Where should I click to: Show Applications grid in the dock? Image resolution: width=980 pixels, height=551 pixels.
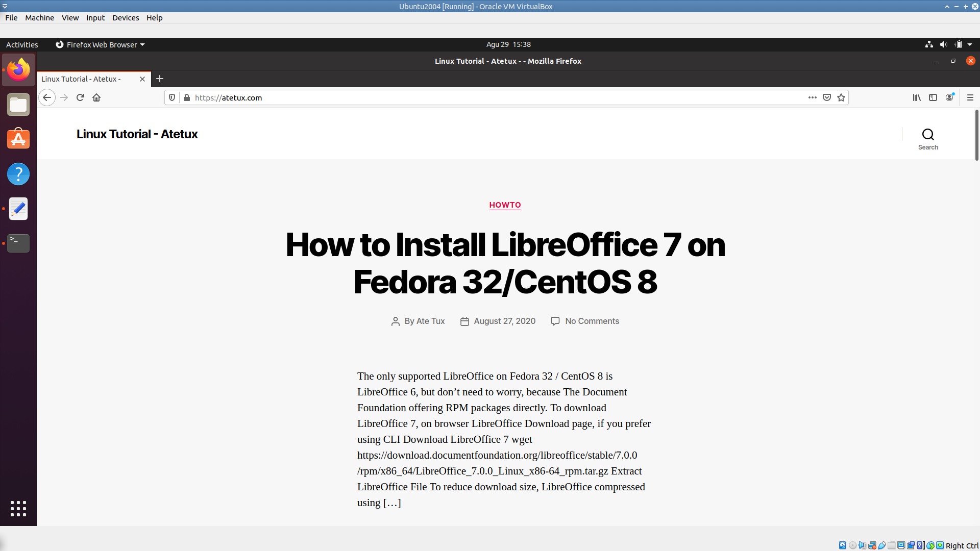click(x=18, y=508)
